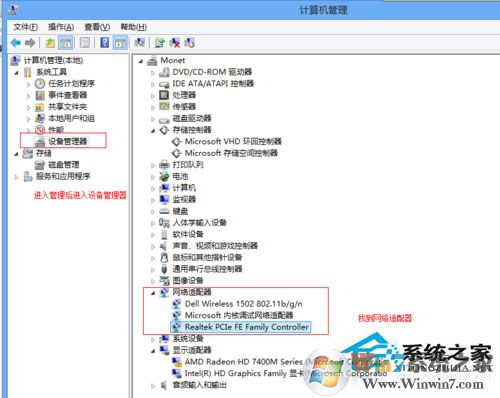This screenshot has width=500, height=398.
Task: Click the 处理器 processor icon
Action: click(164, 95)
